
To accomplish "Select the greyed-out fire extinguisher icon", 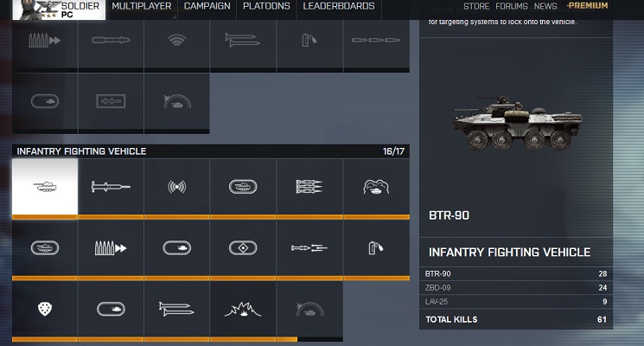I will point(309,41).
